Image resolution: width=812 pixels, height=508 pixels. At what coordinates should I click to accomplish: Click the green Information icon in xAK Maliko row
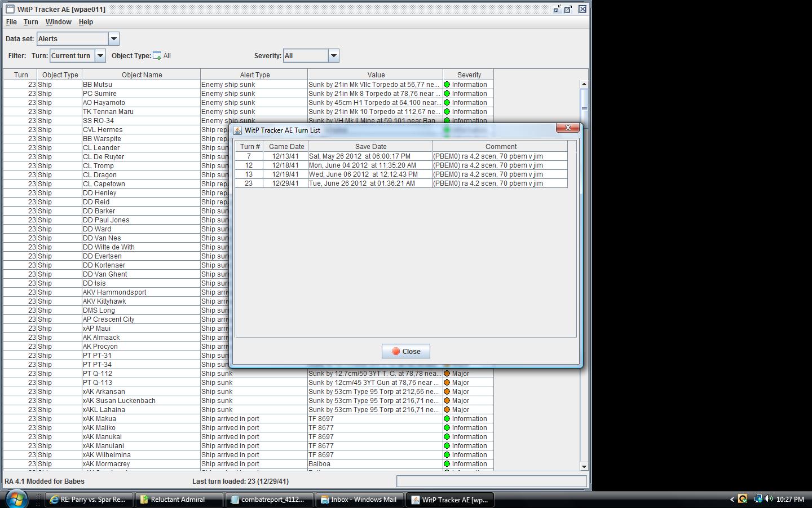click(447, 428)
